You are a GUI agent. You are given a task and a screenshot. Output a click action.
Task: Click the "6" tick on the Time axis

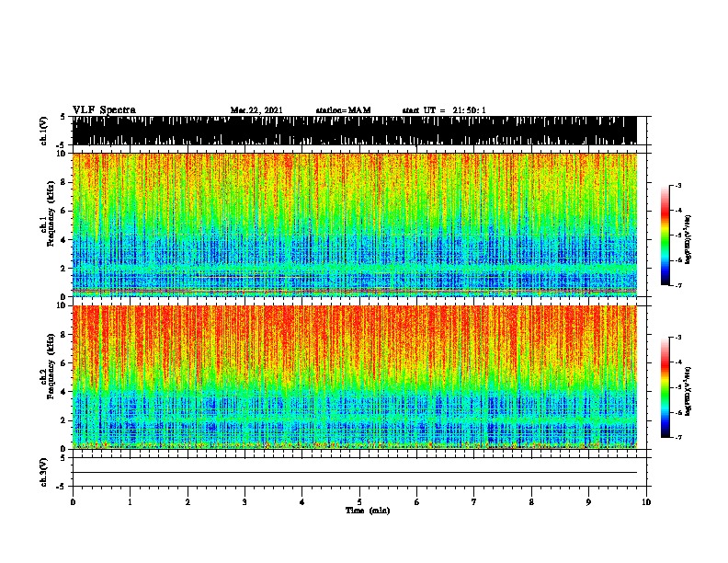417,502
